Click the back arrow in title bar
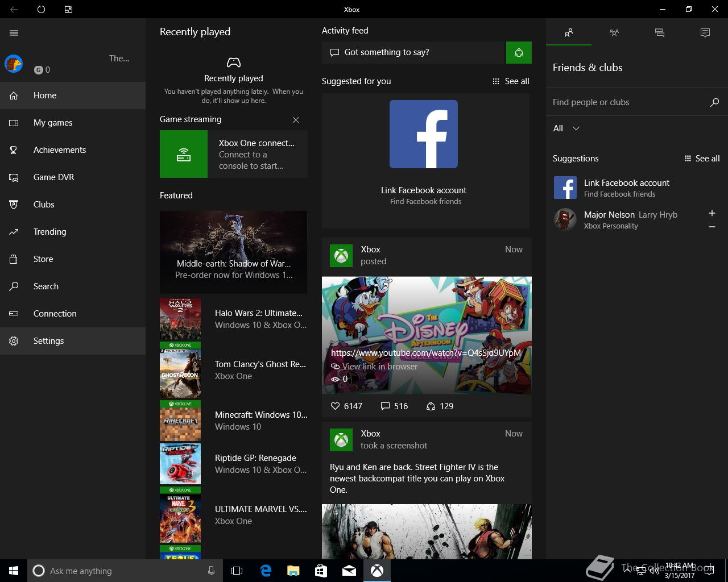Image resolution: width=728 pixels, height=582 pixels. 14,9
